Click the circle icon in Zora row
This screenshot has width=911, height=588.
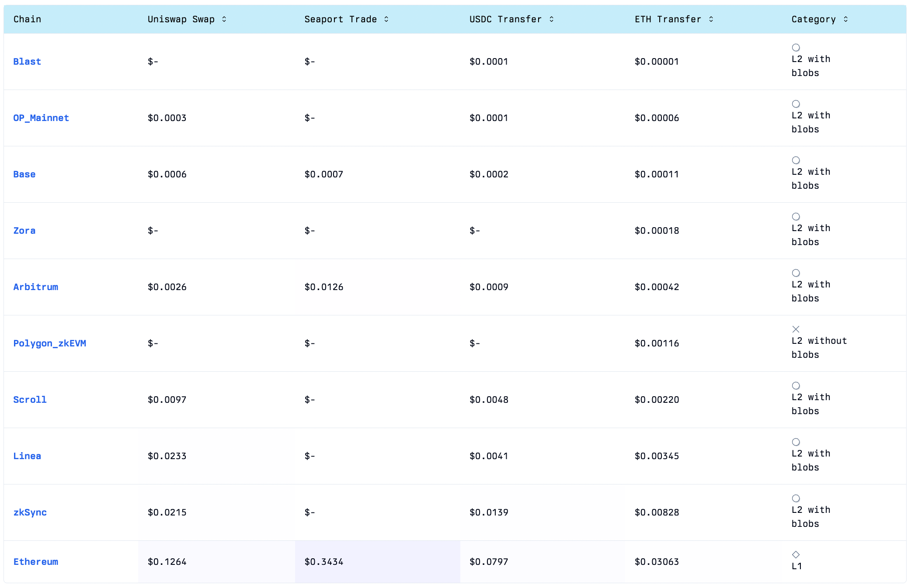(796, 217)
